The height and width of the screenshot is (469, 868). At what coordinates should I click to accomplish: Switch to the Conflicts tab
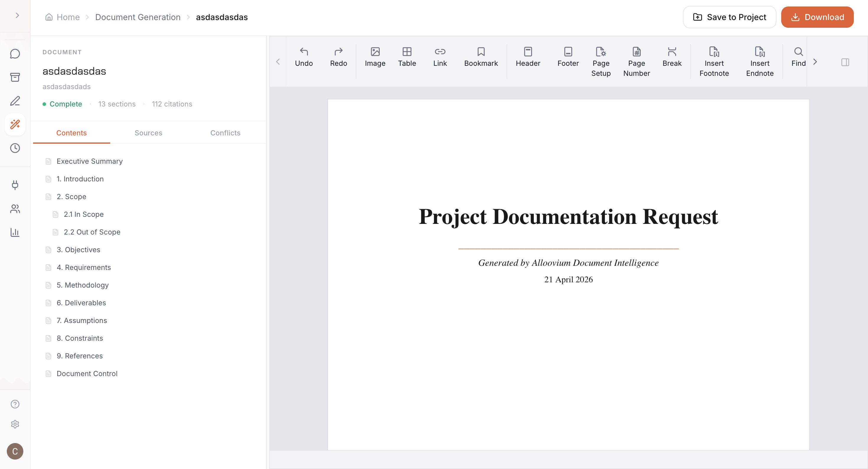(x=226, y=133)
